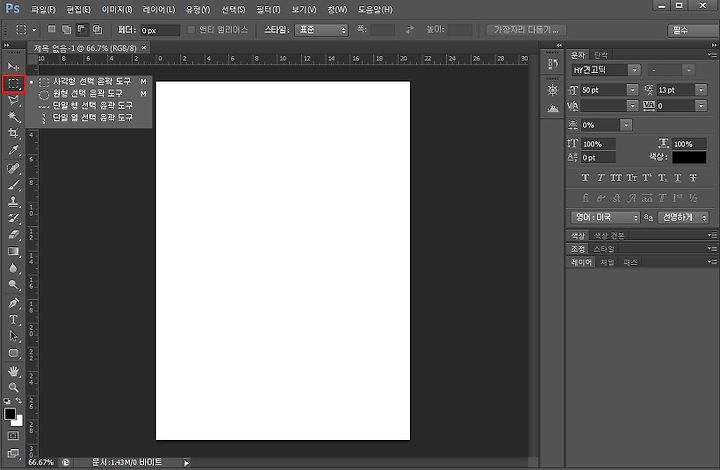Image resolution: width=720 pixels, height=470 pixels.
Task: Open the 영어: 미국 language dropdown
Action: [x=605, y=218]
